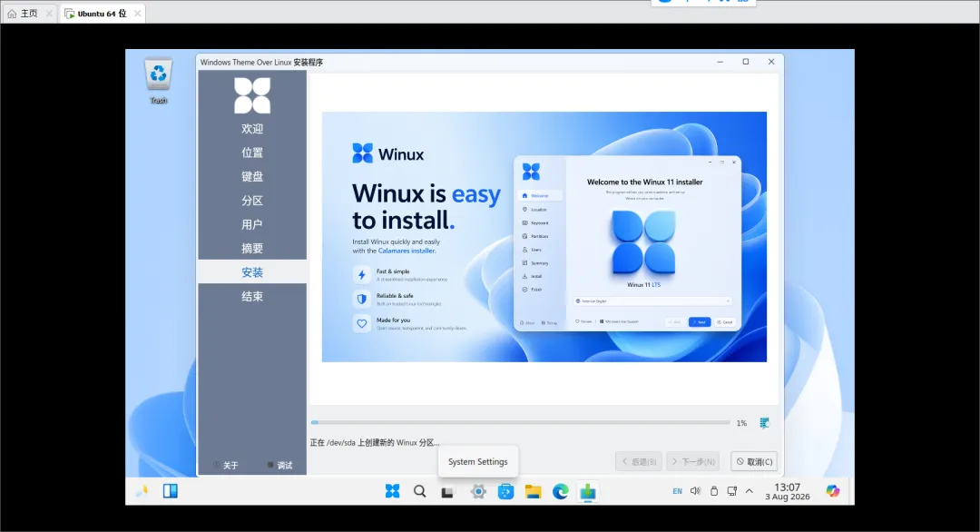This screenshot has width=980, height=532.
Task: Maximize the installer window
Action: [x=746, y=62]
